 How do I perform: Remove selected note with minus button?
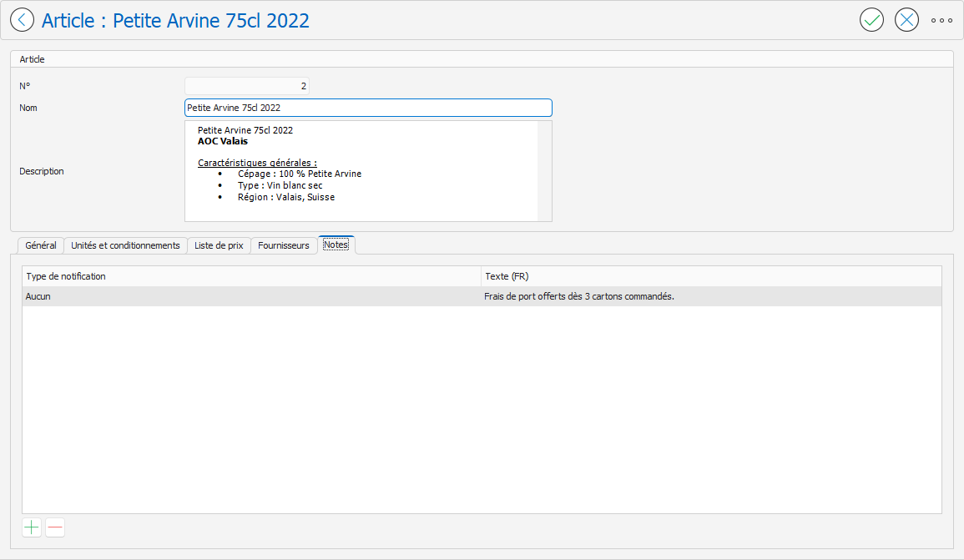(x=55, y=527)
